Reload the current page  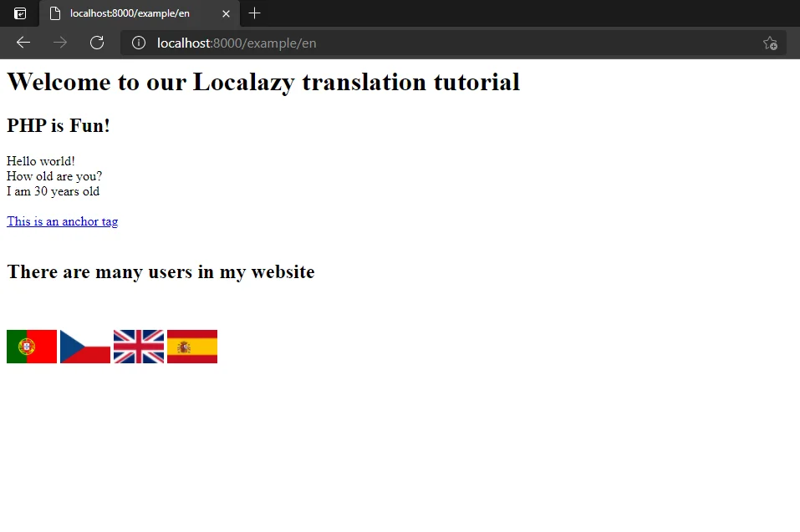(96, 43)
